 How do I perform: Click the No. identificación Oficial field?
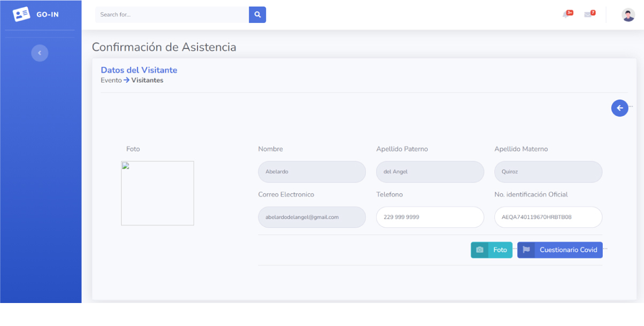[x=548, y=218]
